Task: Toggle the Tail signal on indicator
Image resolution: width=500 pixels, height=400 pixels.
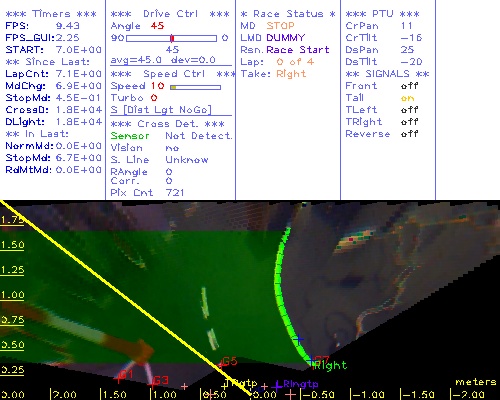Action: [407, 98]
